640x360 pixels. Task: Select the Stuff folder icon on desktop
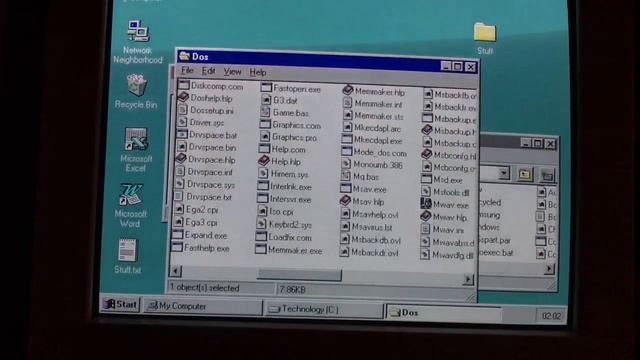tap(485, 32)
